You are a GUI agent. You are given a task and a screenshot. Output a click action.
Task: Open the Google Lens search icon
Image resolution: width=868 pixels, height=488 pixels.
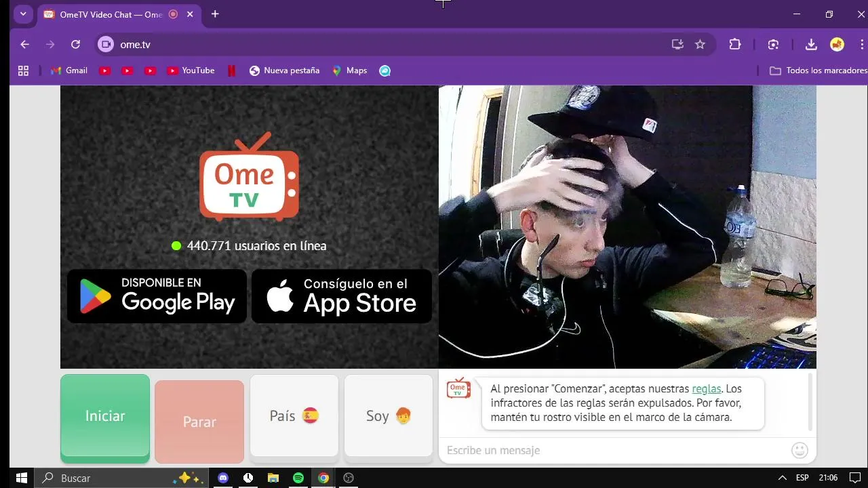(773, 45)
